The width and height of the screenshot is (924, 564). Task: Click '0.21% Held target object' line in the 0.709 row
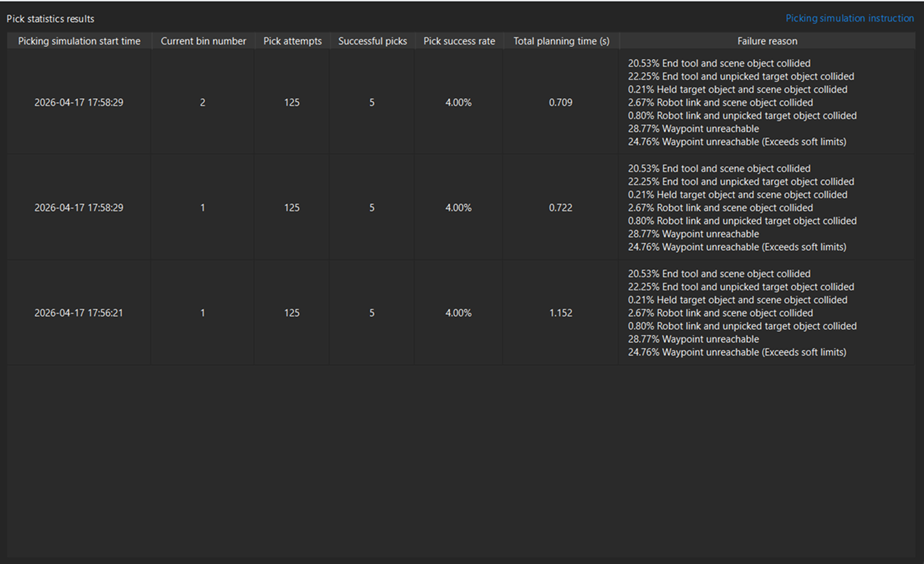pos(738,90)
